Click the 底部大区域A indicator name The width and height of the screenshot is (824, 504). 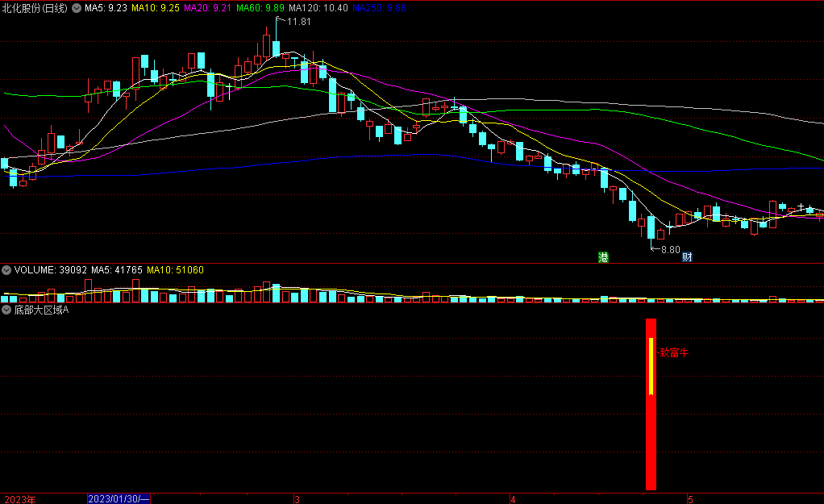(x=41, y=310)
